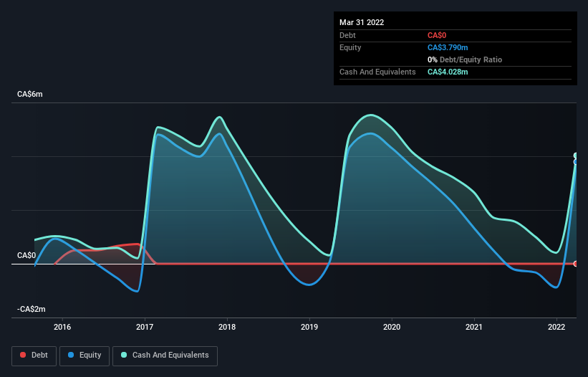Toggle the Equity legend series

pos(85,355)
